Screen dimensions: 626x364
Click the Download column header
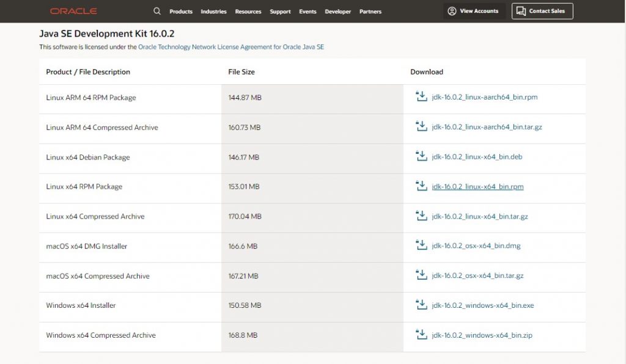(426, 72)
